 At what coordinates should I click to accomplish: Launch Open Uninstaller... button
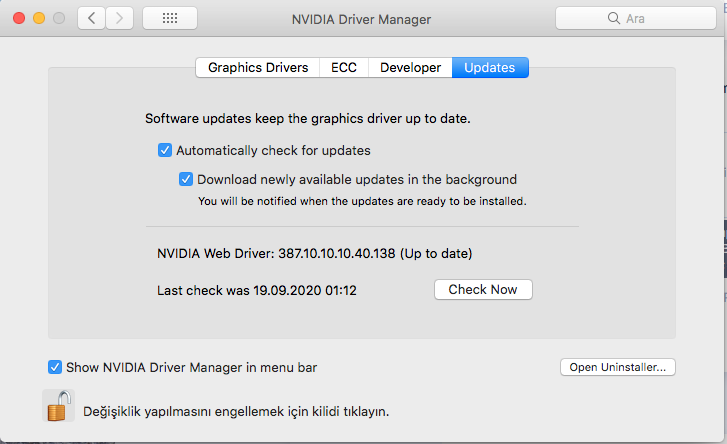pos(618,367)
